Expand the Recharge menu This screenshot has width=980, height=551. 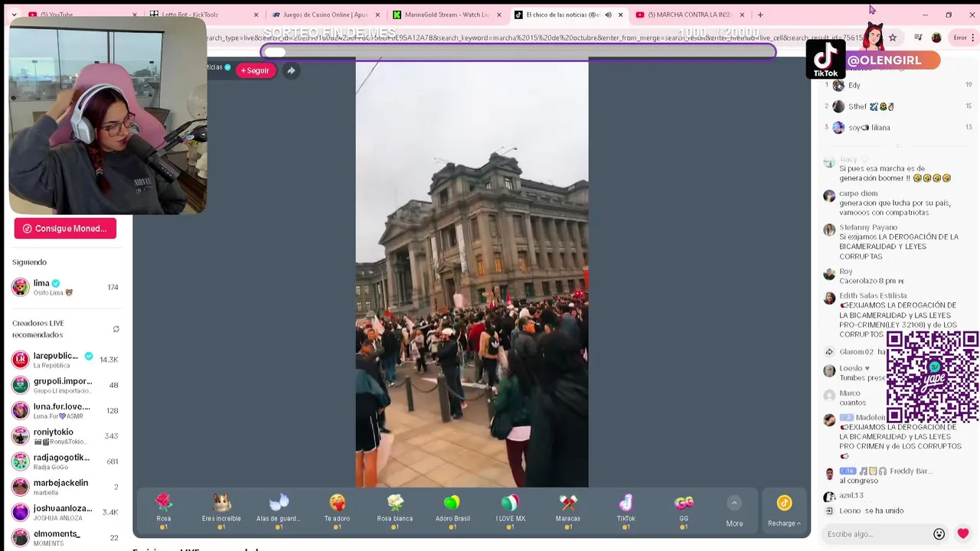(784, 511)
